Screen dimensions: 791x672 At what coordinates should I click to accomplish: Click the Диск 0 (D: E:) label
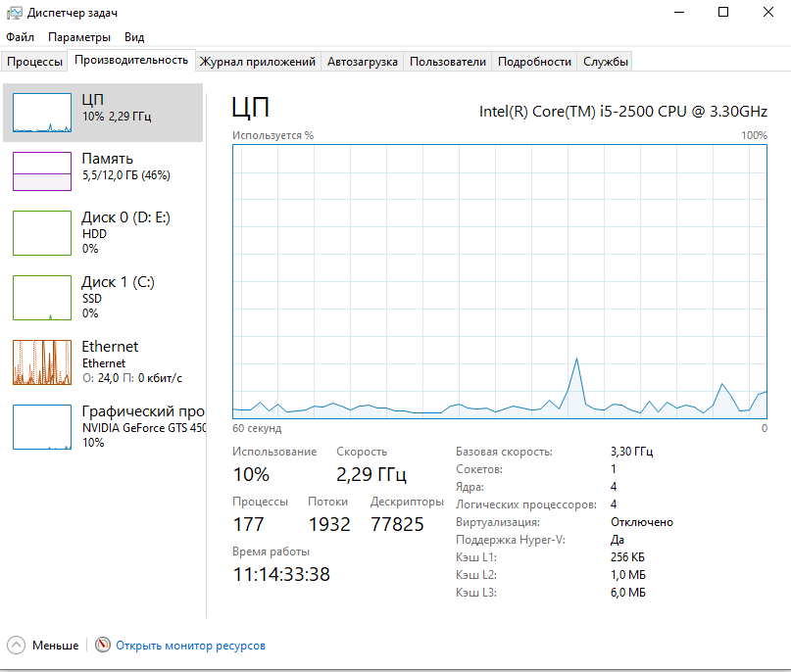click(126, 217)
